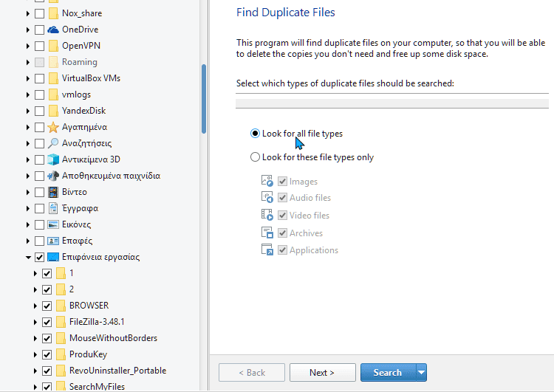Select the FileZilla-3.48.1 folder item
This screenshot has width=554, height=392.
(97, 322)
